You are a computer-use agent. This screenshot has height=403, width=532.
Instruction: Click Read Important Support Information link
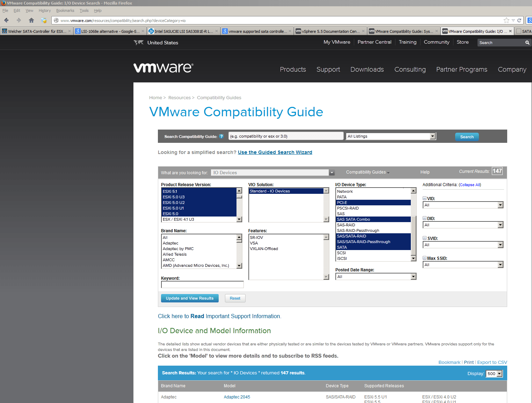[x=219, y=316]
